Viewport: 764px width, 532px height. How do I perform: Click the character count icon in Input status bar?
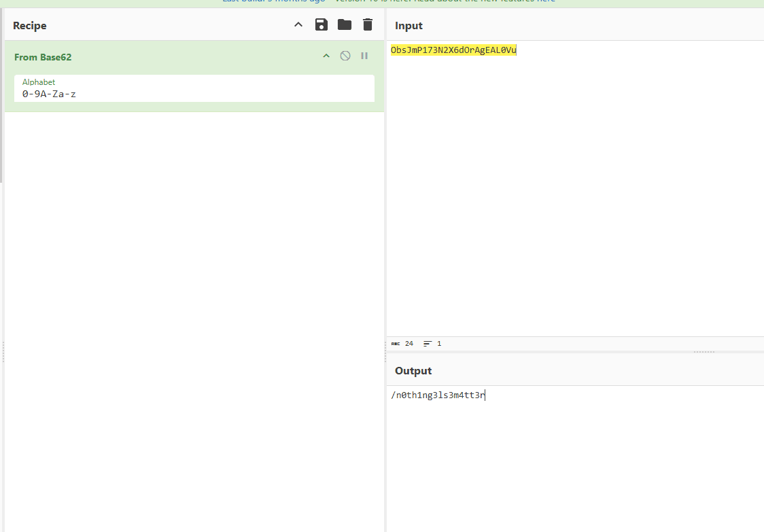(396, 344)
